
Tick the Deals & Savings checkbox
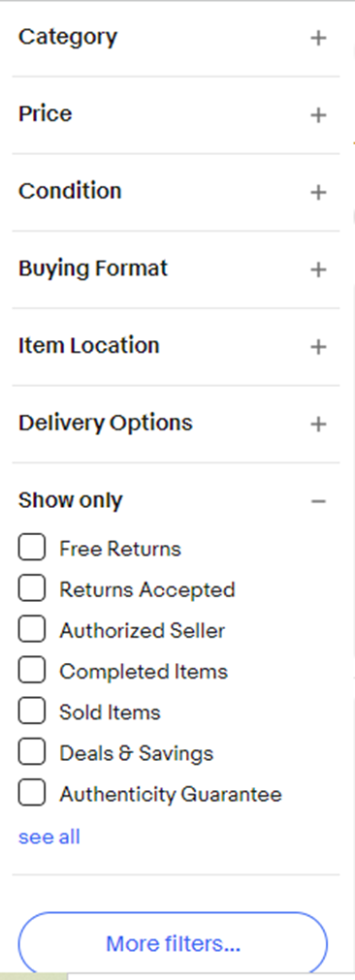(x=32, y=752)
